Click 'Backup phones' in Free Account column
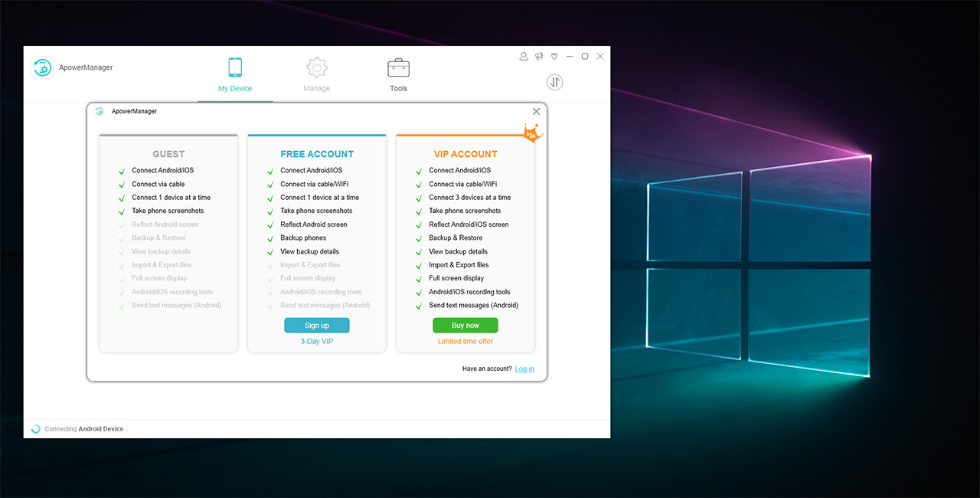 [303, 238]
